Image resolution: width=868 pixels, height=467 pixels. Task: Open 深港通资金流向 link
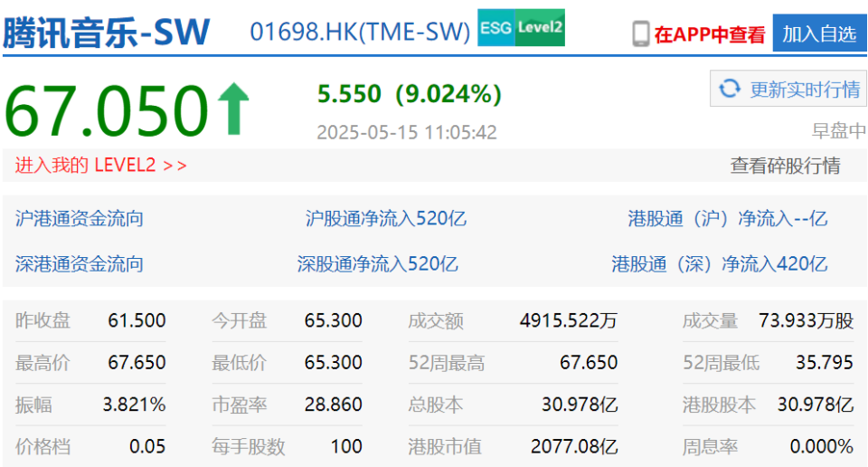tap(80, 263)
